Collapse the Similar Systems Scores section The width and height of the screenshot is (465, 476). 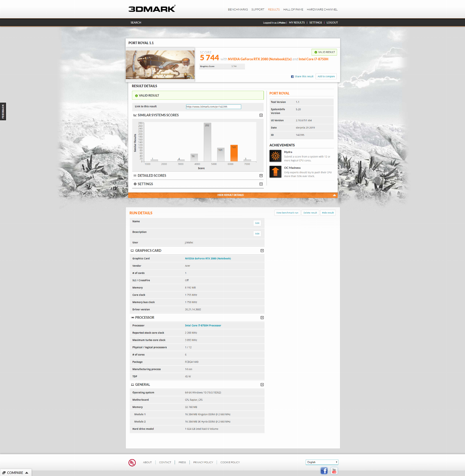[261, 115]
